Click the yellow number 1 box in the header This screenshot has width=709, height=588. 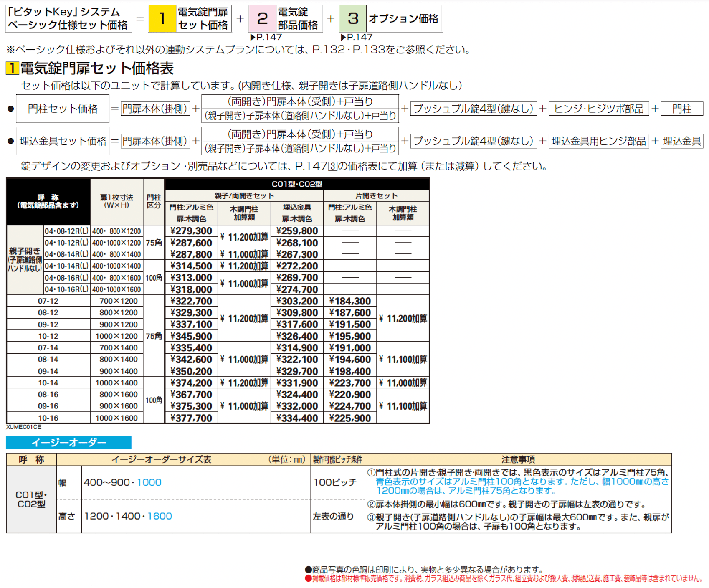[162, 19]
